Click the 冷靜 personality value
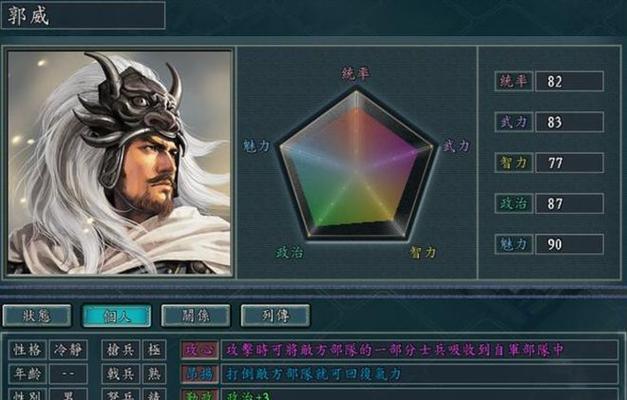Viewport: 627px width, 400px height. click(68, 350)
